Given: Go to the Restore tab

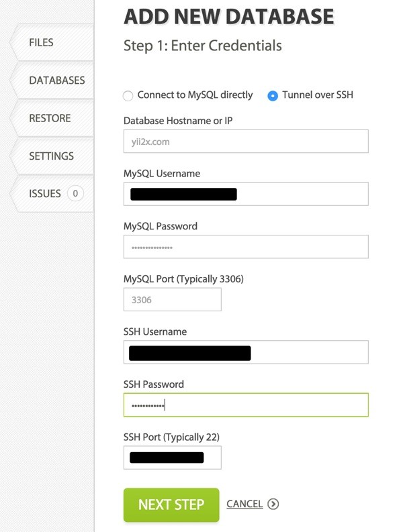Looking at the screenshot, I should coord(52,119).
